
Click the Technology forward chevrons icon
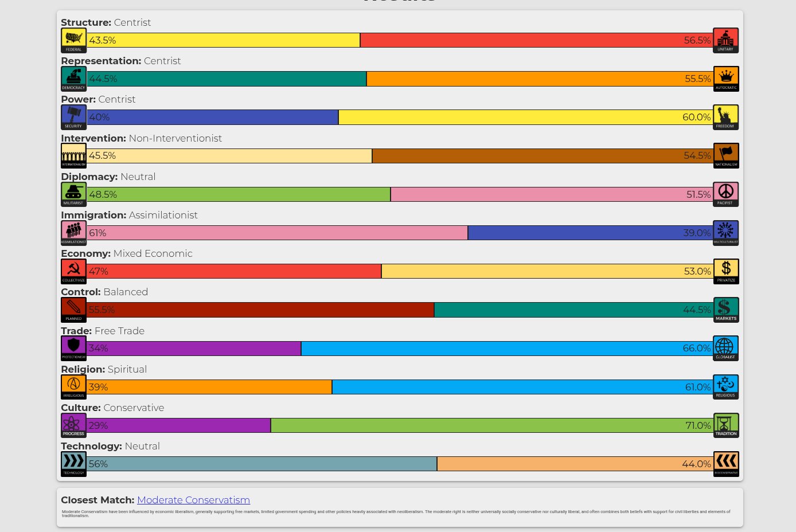pos(73,464)
